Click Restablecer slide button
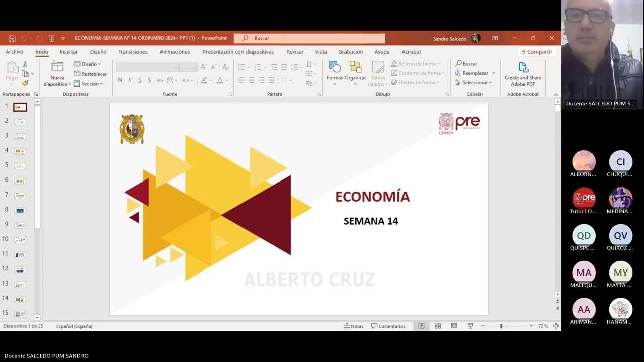This screenshot has height=362, width=644. (x=90, y=74)
